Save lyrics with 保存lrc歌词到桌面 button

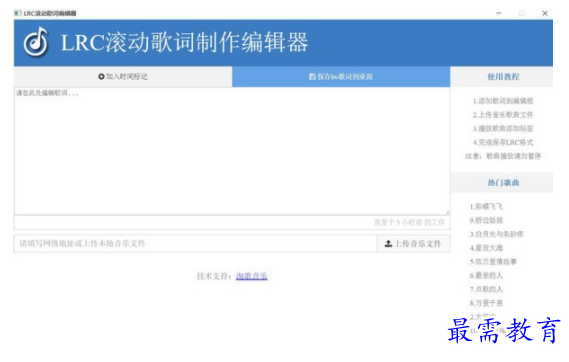pos(341,77)
